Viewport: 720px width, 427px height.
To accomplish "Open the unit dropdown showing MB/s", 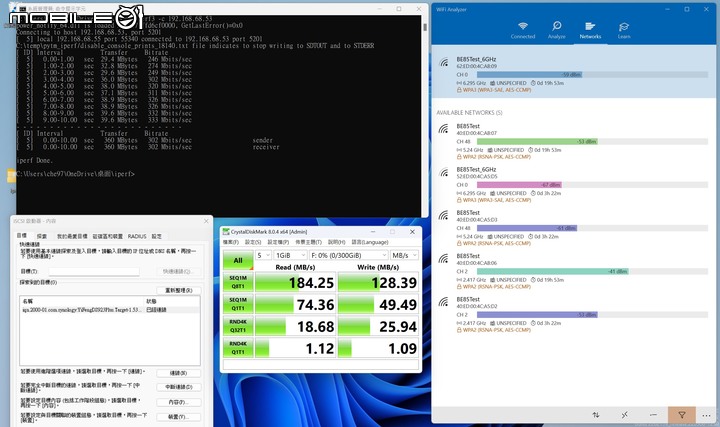I will (x=404, y=255).
